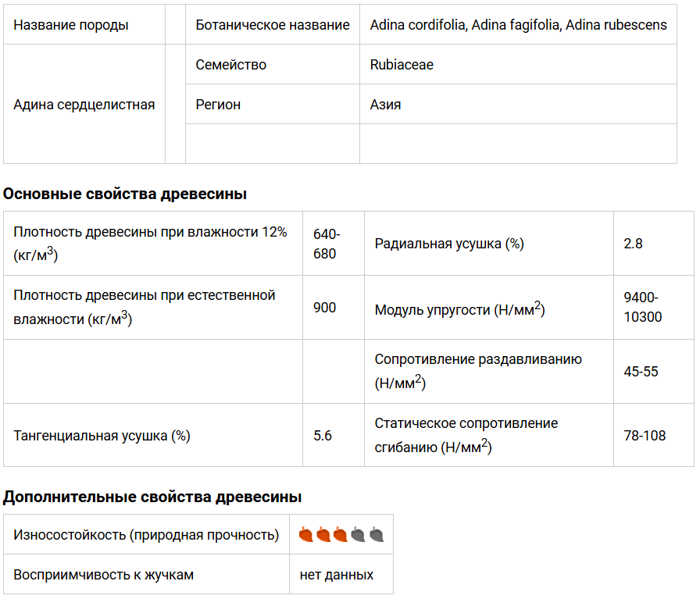The image size is (700, 606).
Task: Click the 'Rubiaceae' family value
Action: click(x=402, y=65)
